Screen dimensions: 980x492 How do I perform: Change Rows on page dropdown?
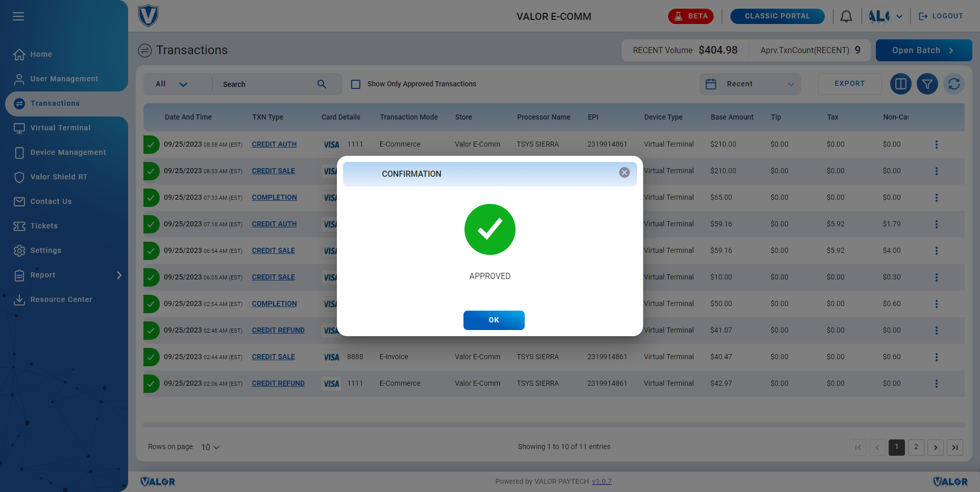click(210, 447)
